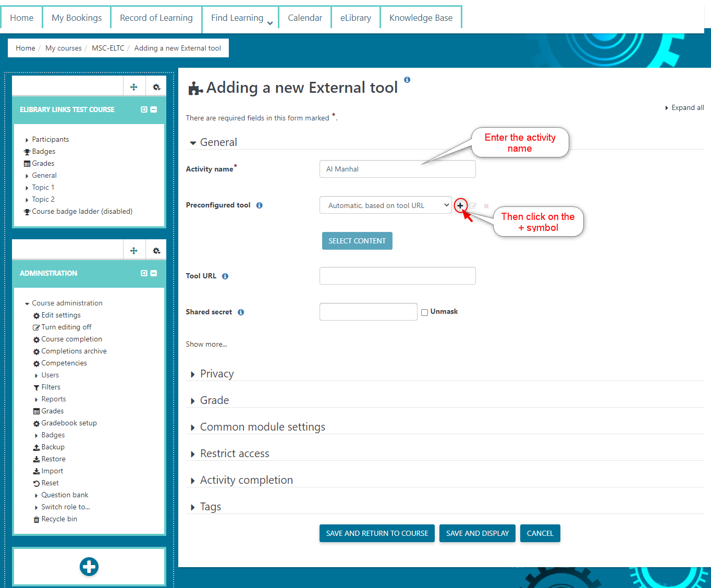Open the eLibrary tab
The width and height of the screenshot is (711, 588).
356,18
